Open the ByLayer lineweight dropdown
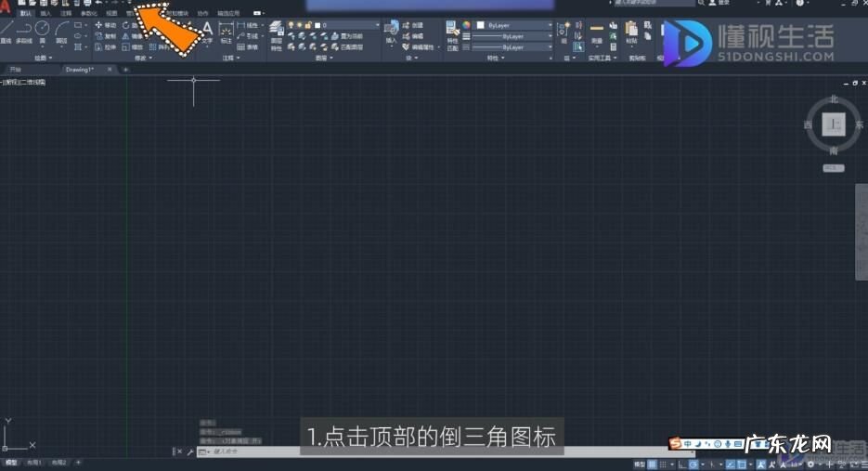This screenshot has height=471, width=868. 513,36
